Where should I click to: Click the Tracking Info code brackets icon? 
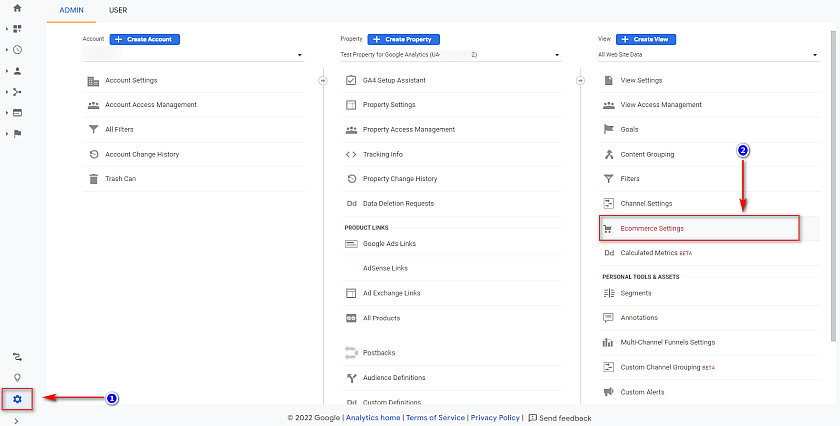351,154
